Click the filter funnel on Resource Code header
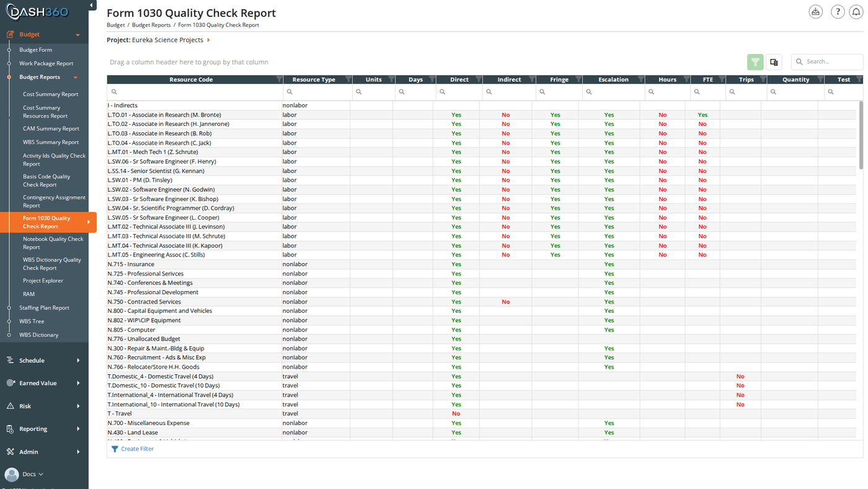868x489 pixels. tap(278, 79)
